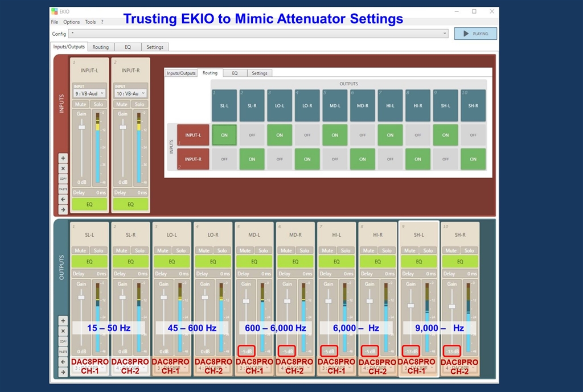Click the INPUT-R Delay field
Viewport: 583px width, 392px height.
click(x=130, y=192)
